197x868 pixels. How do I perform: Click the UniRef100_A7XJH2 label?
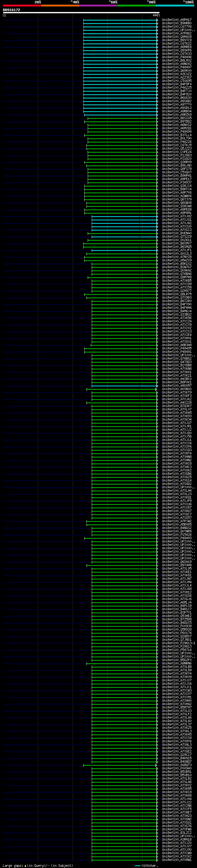tap(177, 216)
